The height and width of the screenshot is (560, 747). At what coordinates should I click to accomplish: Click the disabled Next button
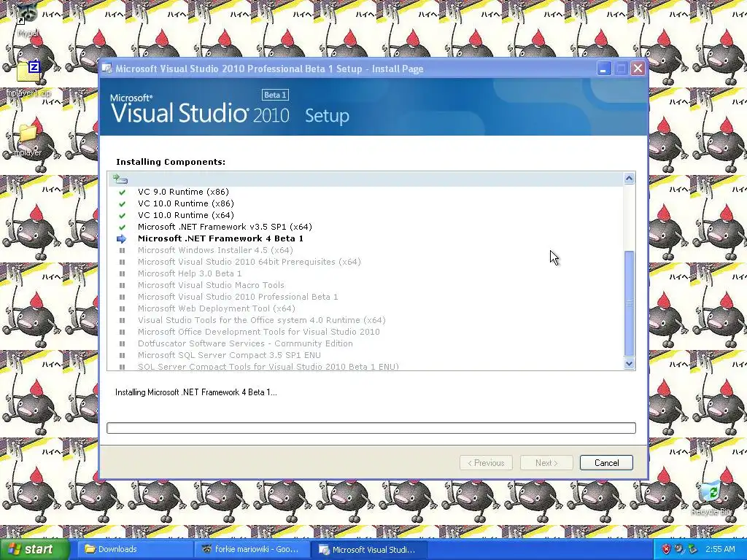(546, 463)
